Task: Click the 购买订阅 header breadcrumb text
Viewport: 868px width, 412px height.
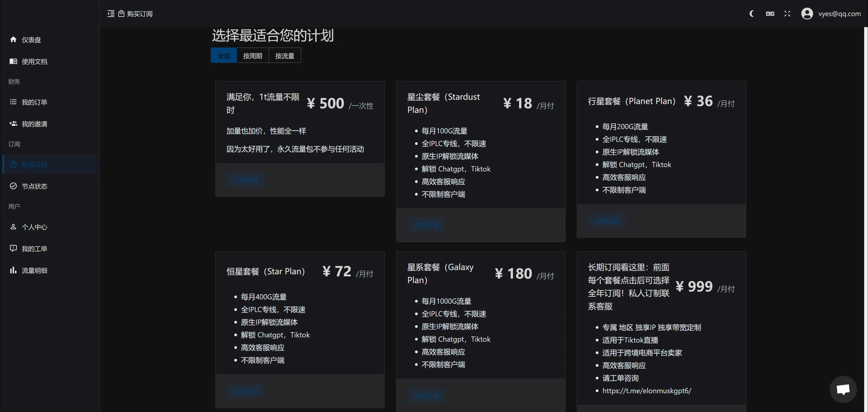Action: click(139, 14)
